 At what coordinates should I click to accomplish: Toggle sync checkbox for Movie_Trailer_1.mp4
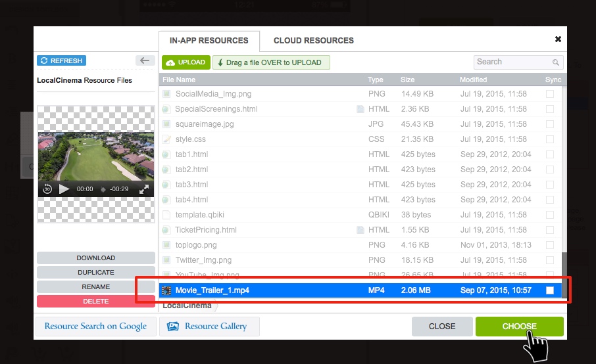point(550,290)
